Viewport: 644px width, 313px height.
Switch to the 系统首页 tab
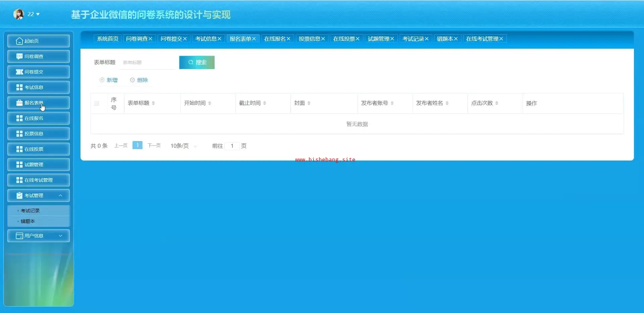pos(107,39)
